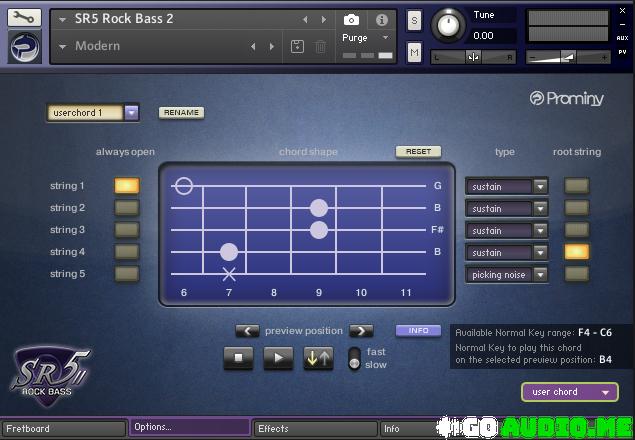Move preview position left with the arrow

247,331
